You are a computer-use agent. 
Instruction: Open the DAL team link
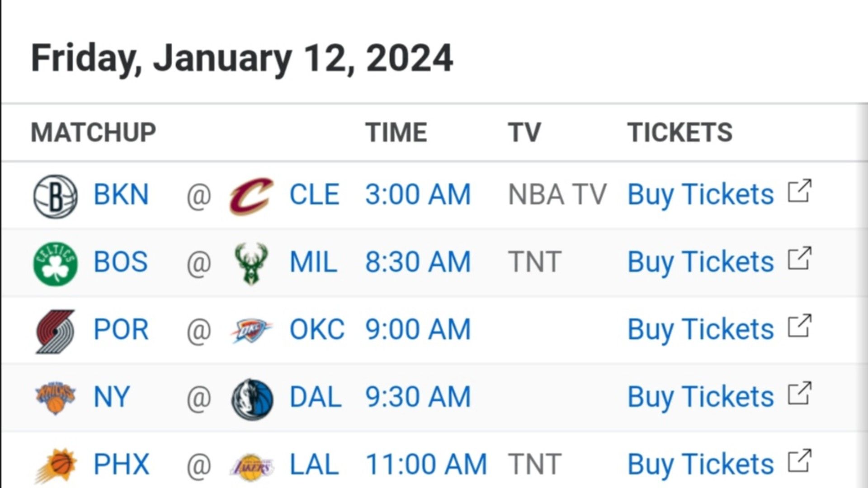[x=315, y=397]
